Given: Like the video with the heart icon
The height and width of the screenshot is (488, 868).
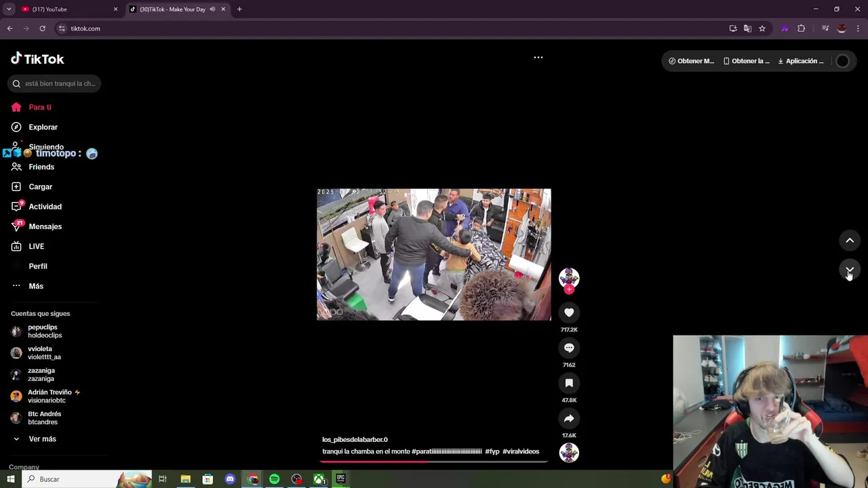Looking at the screenshot, I should [x=569, y=312].
